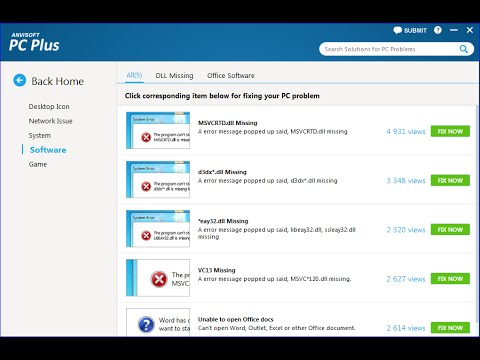This screenshot has height=360, width=480.
Task: Switch to the Office Software tab
Action: (x=231, y=76)
